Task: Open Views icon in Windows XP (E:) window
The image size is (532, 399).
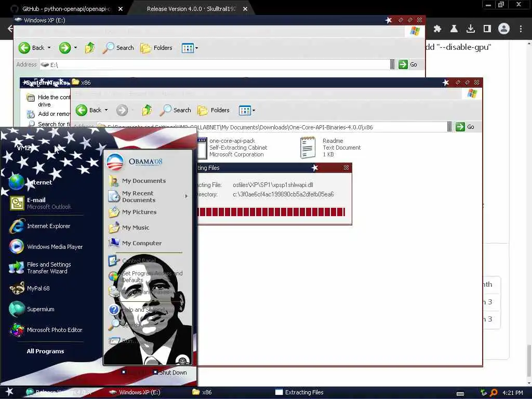Action: point(187,48)
